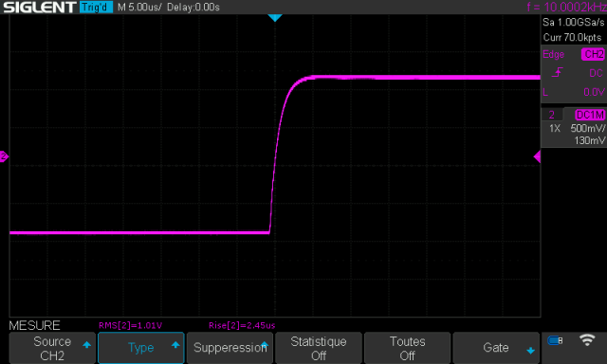Click the f = 10.0002kHz frequency counter

click(x=567, y=7)
